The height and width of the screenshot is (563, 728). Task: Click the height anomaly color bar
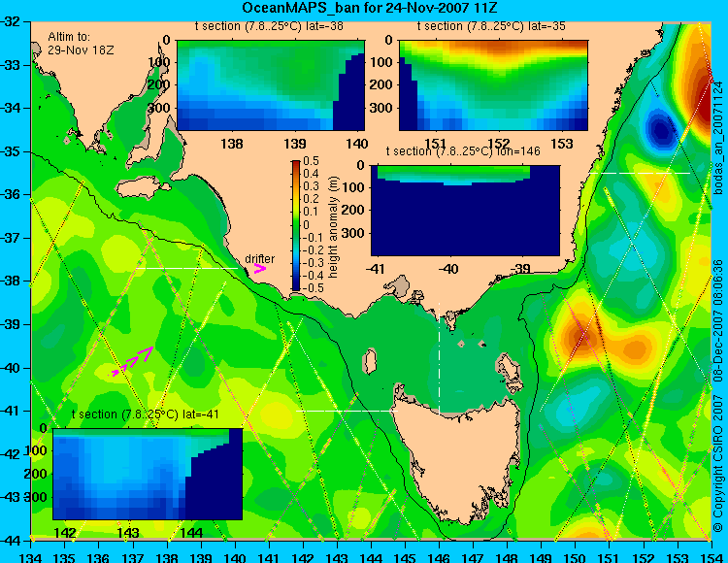296,225
